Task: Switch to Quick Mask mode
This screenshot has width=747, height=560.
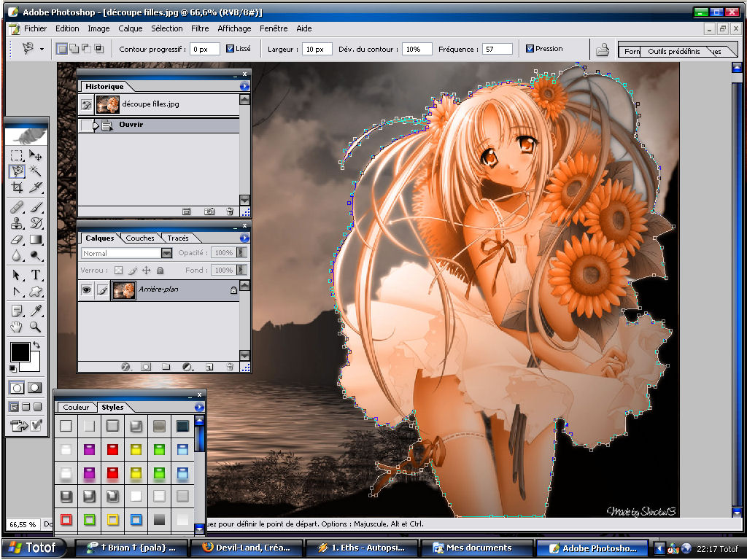Action: [35, 388]
